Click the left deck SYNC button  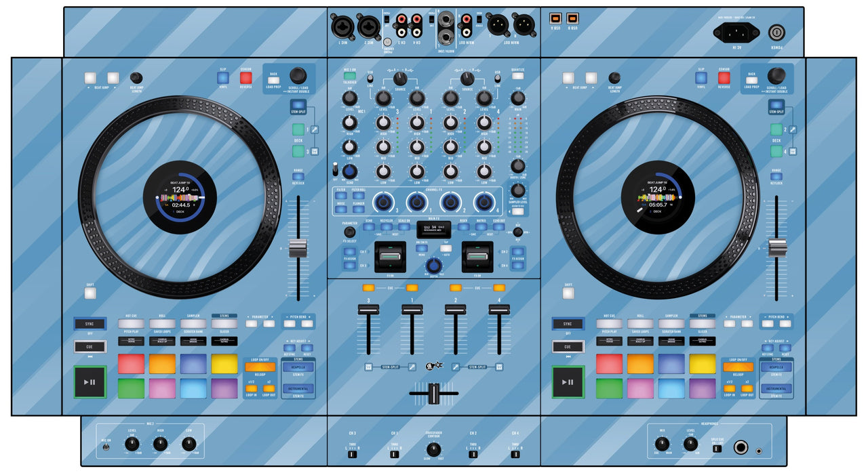tap(90, 324)
